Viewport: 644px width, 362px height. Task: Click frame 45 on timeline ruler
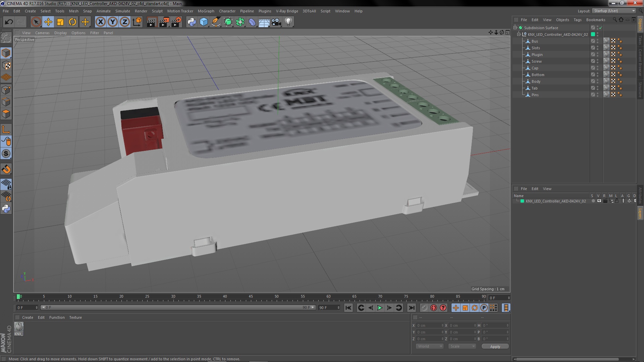click(x=251, y=297)
